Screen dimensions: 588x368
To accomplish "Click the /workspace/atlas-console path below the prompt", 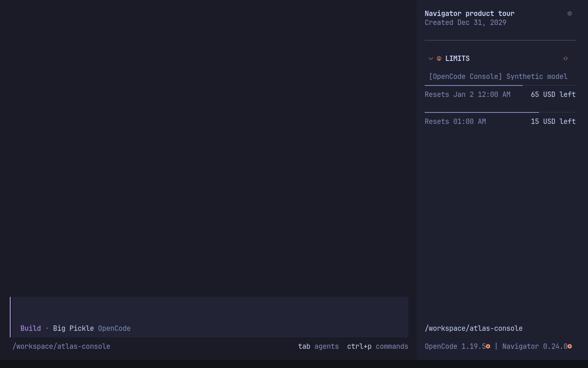I will point(61,346).
